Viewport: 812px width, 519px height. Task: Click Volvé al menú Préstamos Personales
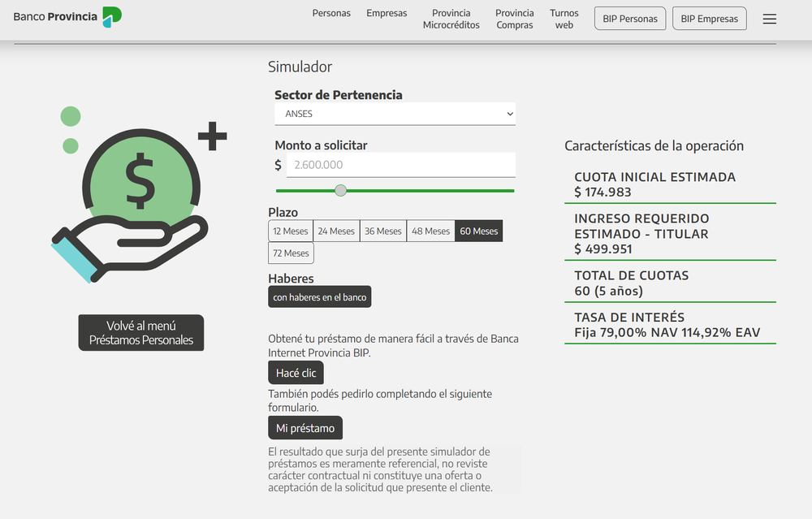(x=140, y=332)
